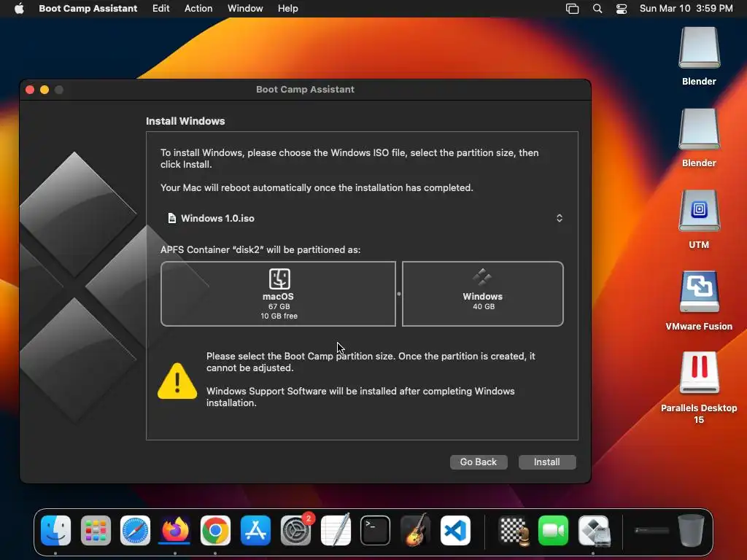This screenshot has width=747, height=560.
Task: Open Chess from the Dock
Action: pos(514,531)
